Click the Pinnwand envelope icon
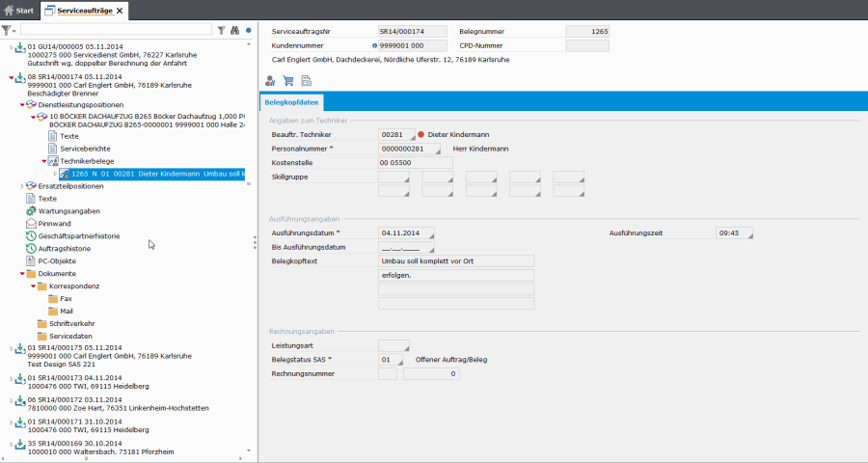Viewport: 868px width, 463px height. (x=32, y=223)
